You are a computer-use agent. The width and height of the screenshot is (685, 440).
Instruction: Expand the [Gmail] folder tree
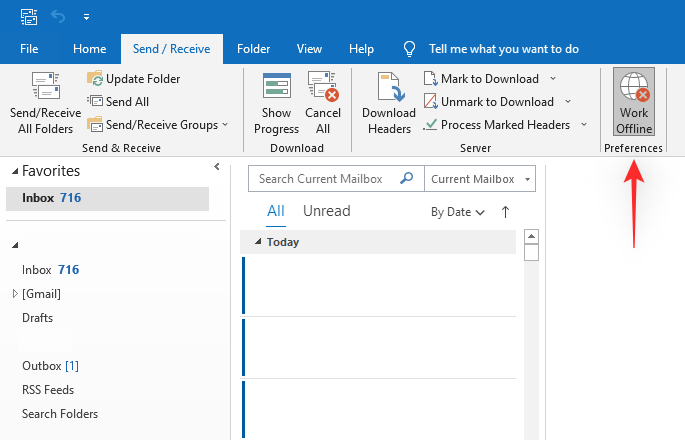14,294
